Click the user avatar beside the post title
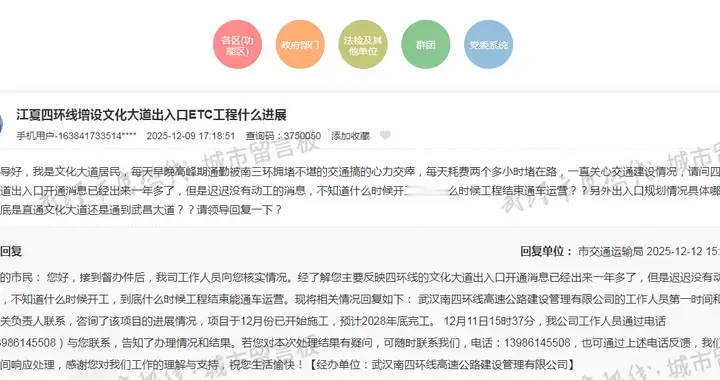 coord(1,124)
